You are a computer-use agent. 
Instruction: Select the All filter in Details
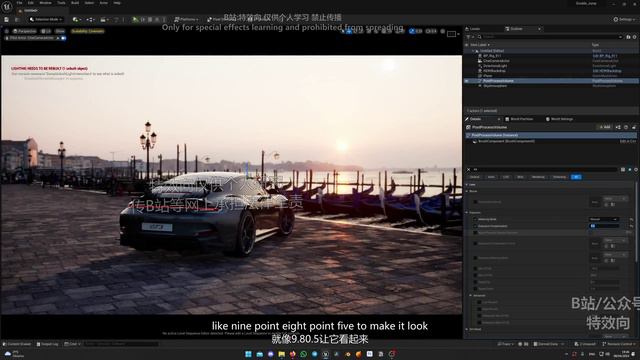[x=576, y=177]
